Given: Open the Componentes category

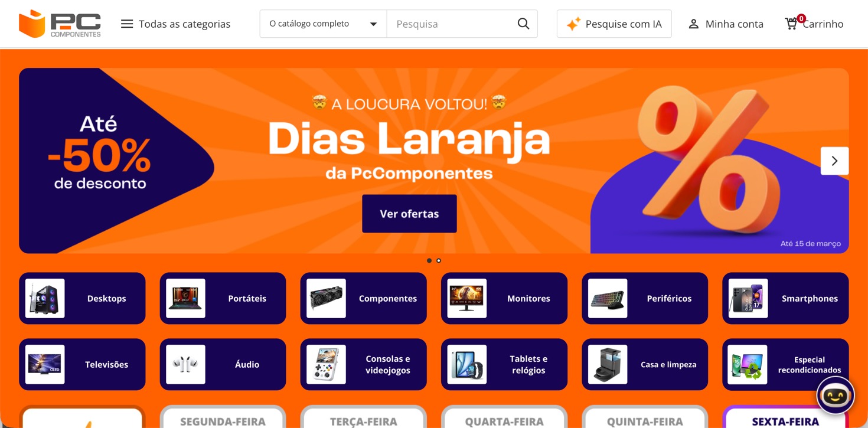Looking at the screenshot, I should [x=363, y=298].
